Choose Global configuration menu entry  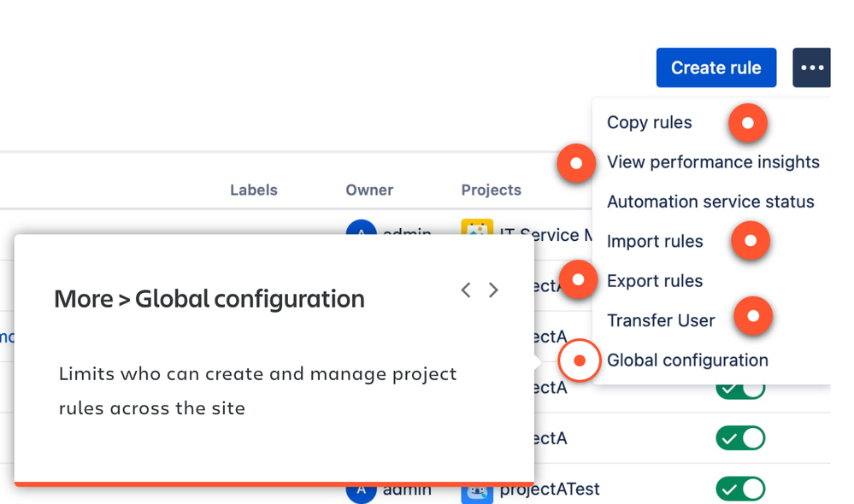(x=687, y=360)
